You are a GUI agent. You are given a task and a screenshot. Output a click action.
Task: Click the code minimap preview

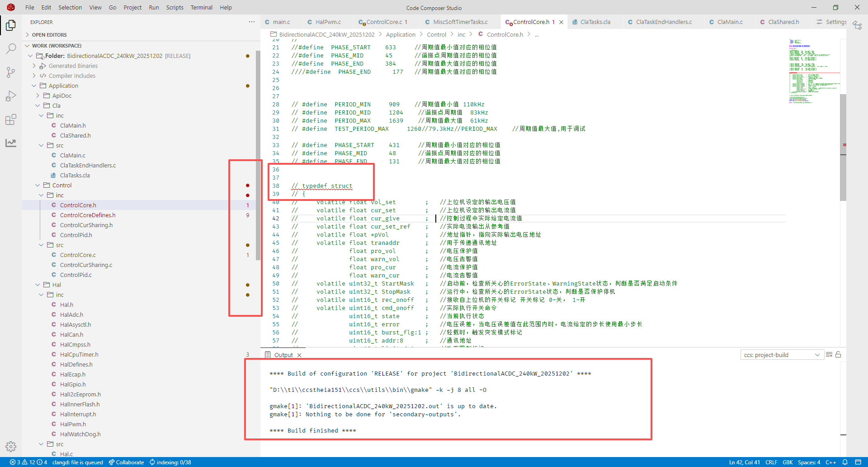point(814,71)
